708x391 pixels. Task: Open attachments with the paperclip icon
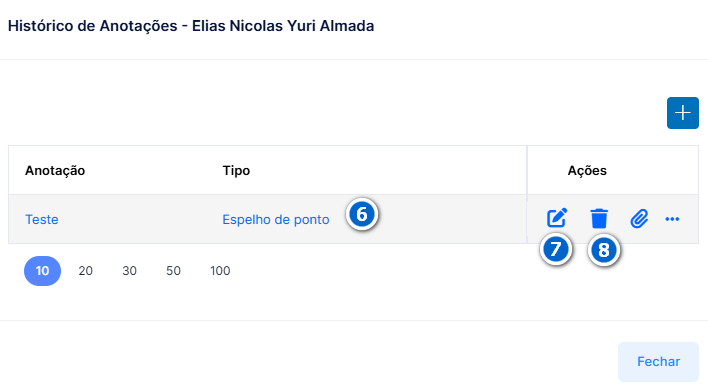coord(639,219)
